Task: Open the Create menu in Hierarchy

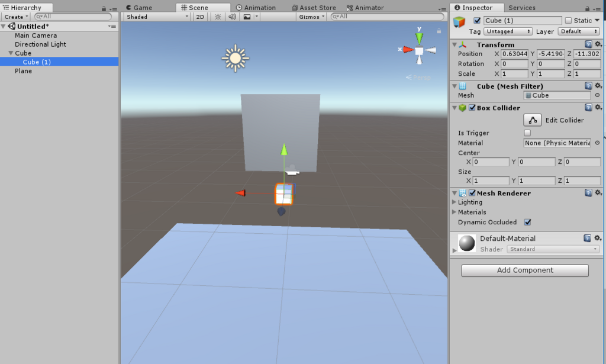Action: 16,17
